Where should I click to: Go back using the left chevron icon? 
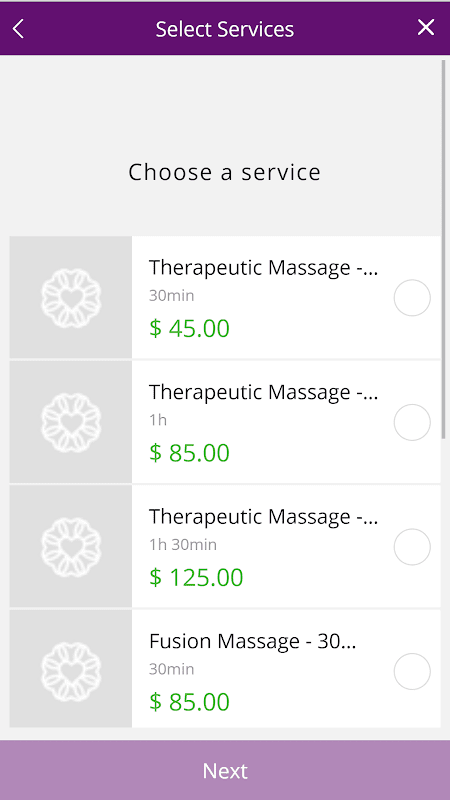18,29
